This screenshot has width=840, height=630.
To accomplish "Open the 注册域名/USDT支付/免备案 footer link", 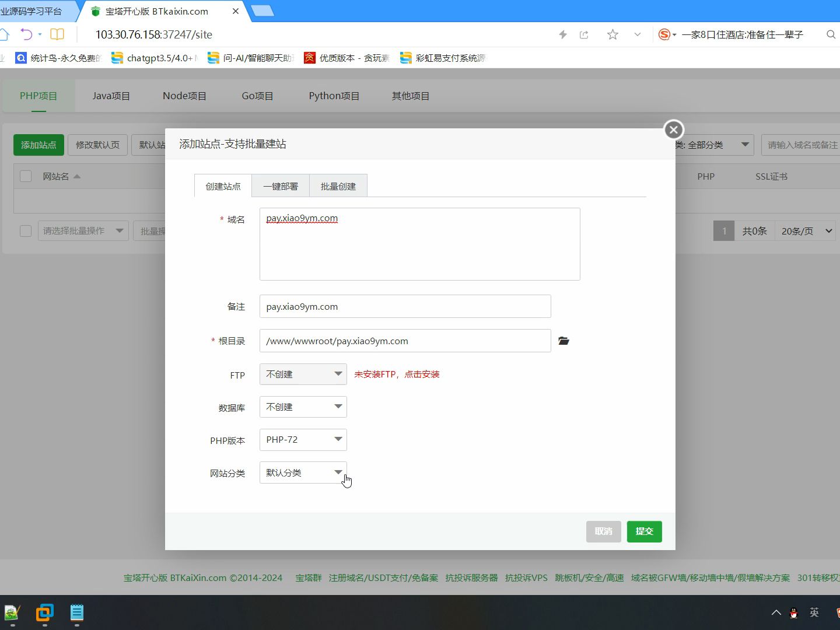I will (x=383, y=577).
